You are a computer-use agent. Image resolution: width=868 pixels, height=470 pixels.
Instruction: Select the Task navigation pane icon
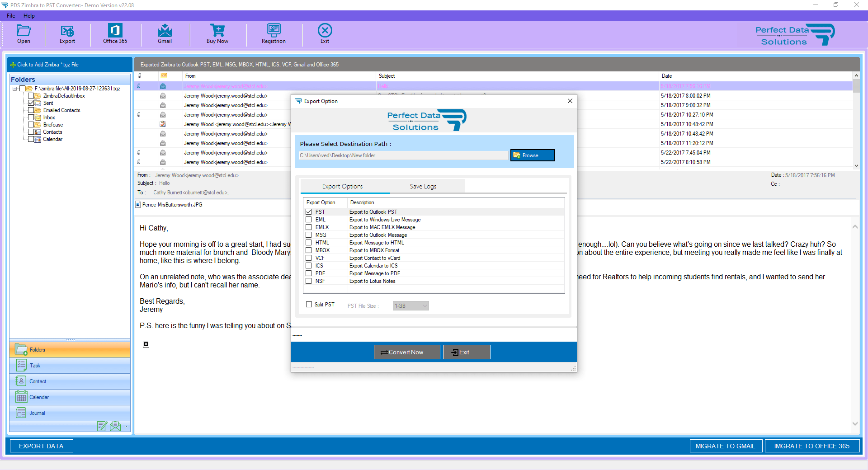pyautogui.click(x=21, y=365)
